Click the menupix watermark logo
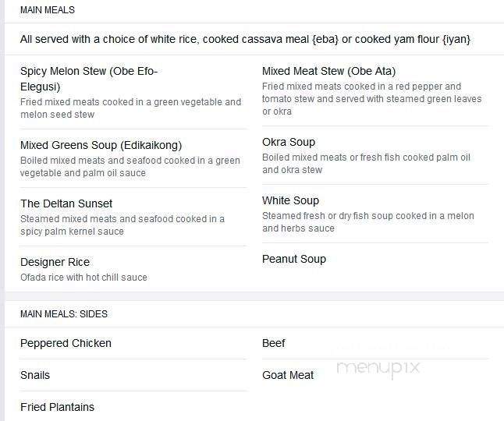This screenshot has height=421, width=504. (x=378, y=368)
